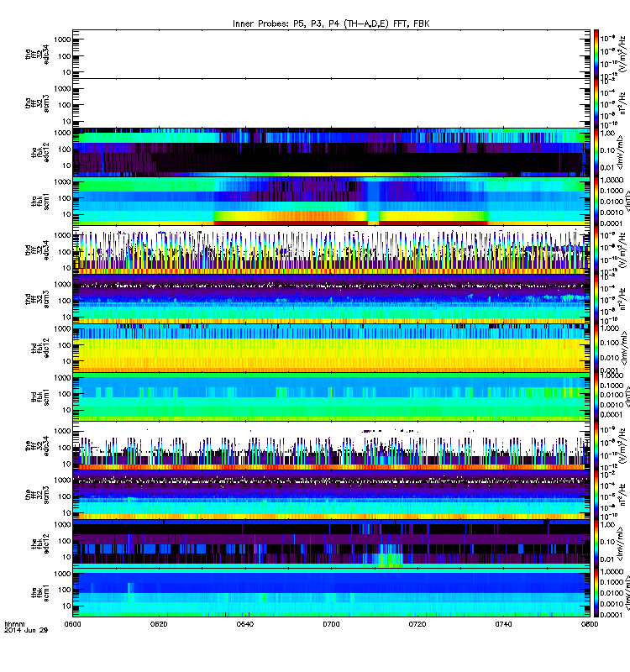Click the "10" tick of thd fbk edc12 panel
Viewport: 630px width, 672px height.
click(x=66, y=361)
